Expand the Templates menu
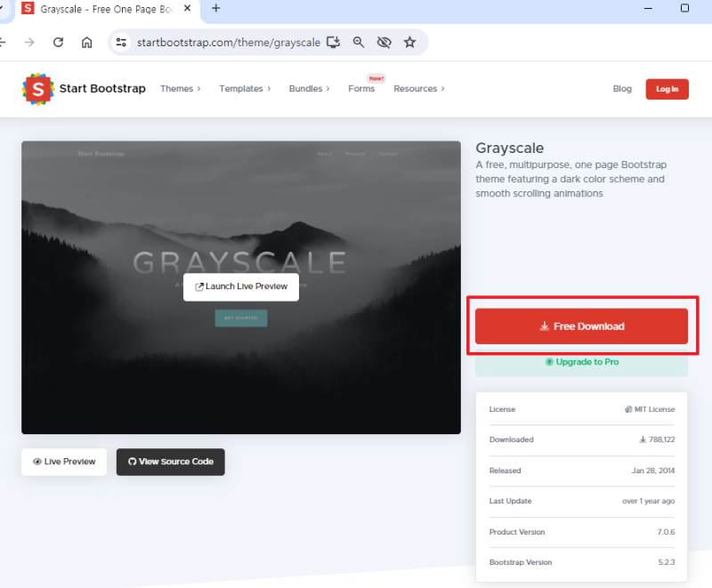The image size is (712, 588). [x=246, y=88]
